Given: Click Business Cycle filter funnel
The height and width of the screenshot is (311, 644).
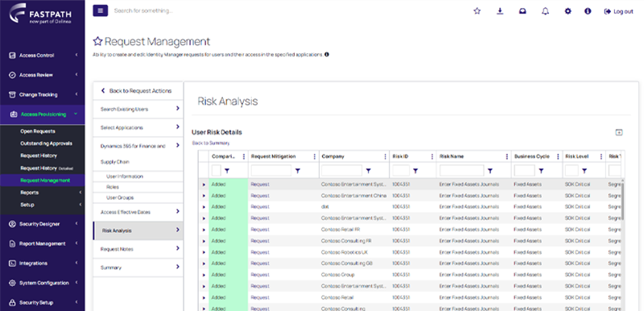Looking at the screenshot, I should point(541,171).
